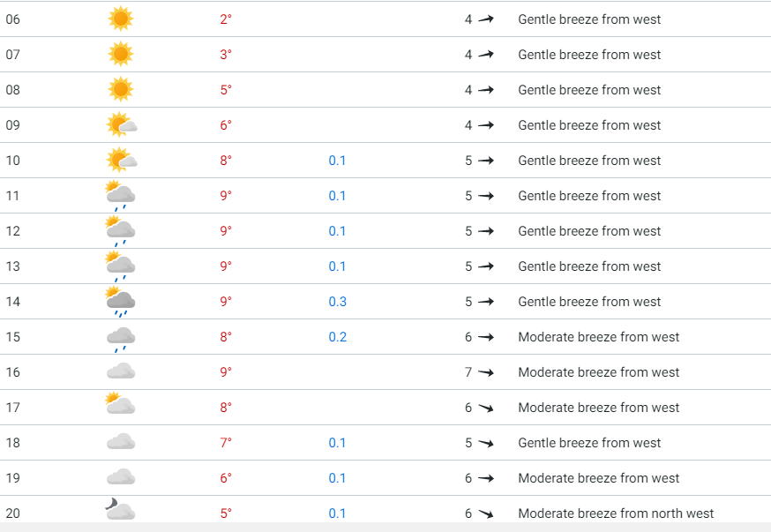The image size is (771, 532).
Task: Select the hour 12 row label
Action: click(12, 231)
